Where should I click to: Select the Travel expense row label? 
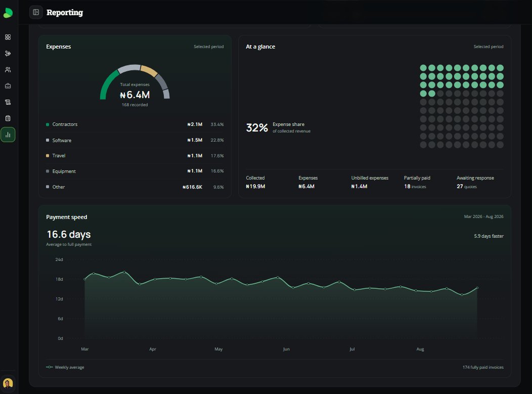[x=59, y=156]
